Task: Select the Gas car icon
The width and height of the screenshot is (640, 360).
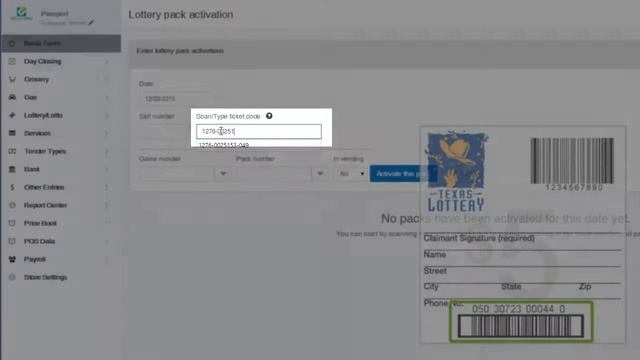Action: (12, 97)
